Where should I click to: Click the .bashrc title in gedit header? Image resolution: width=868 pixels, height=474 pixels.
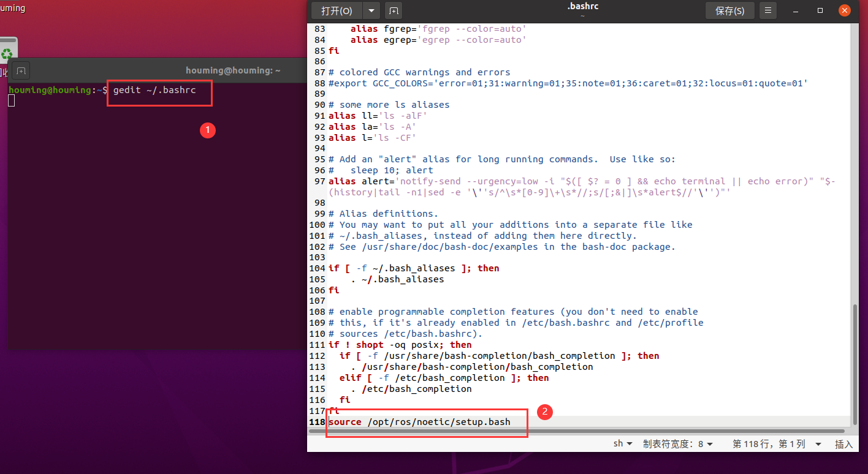pyautogui.click(x=582, y=6)
